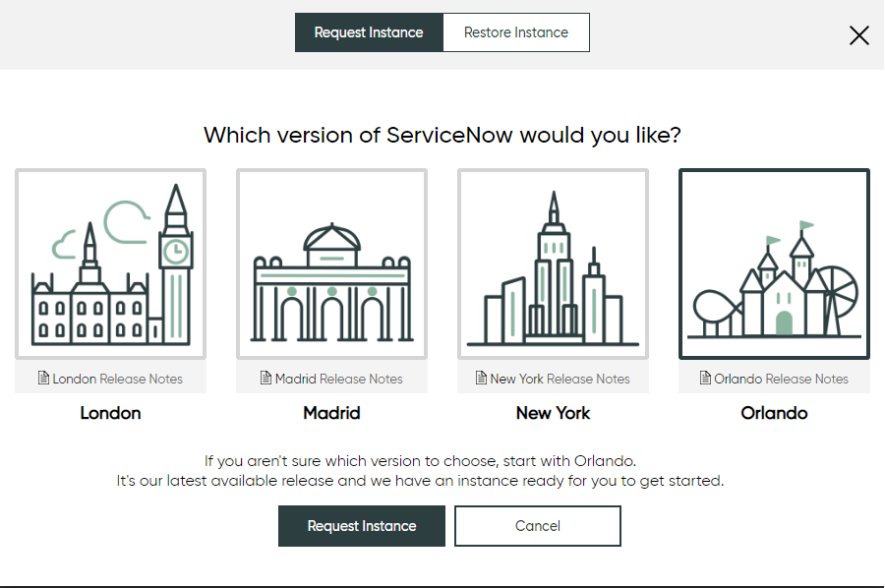Click the Orlando version name label
This screenshot has height=588, width=885.
coord(775,413)
